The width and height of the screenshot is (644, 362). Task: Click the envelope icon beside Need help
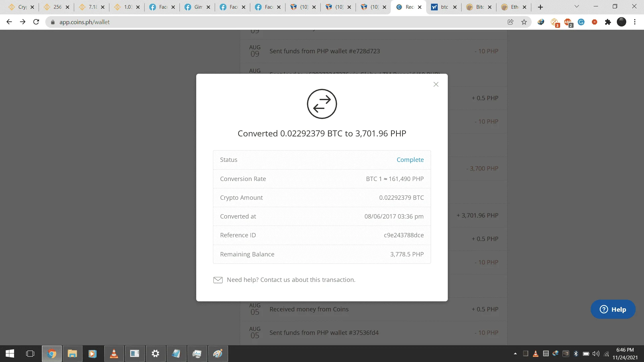point(218,280)
